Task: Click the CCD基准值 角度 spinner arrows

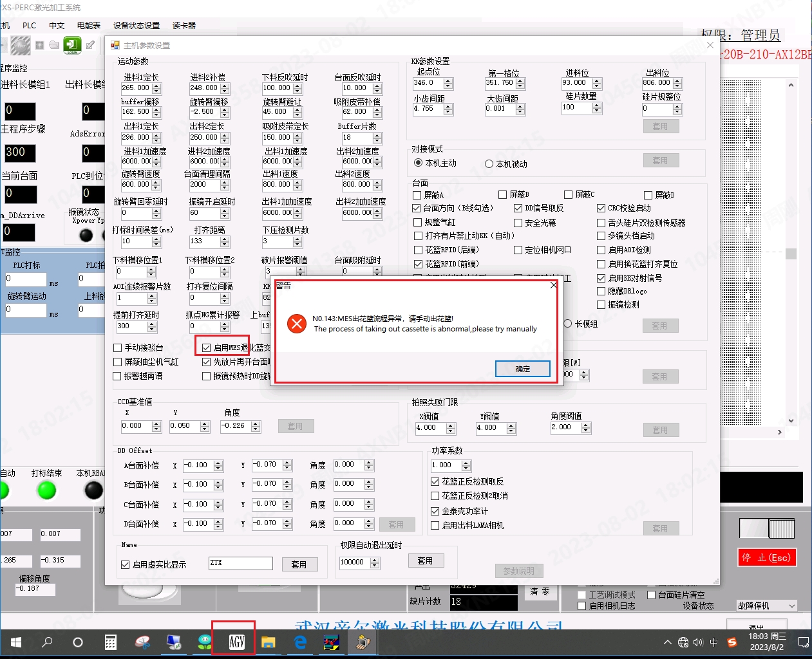Action: click(256, 427)
